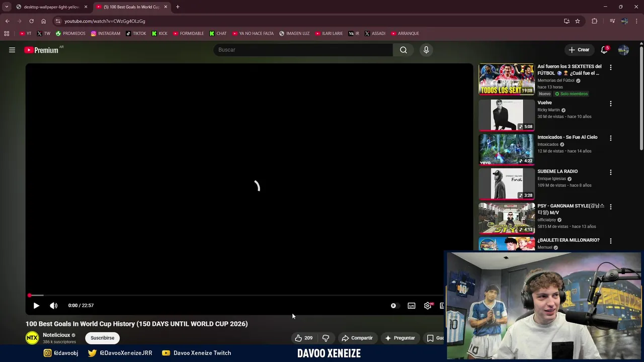Open the apps grid in bookmarks bar
Image resolution: width=644 pixels, height=362 pixels.
[x=7, y=34]
